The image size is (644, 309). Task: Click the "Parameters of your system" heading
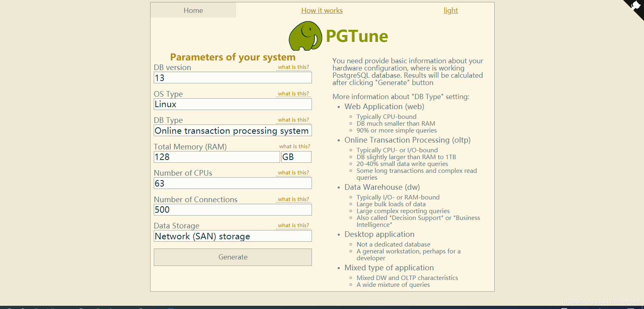(233, 57)
